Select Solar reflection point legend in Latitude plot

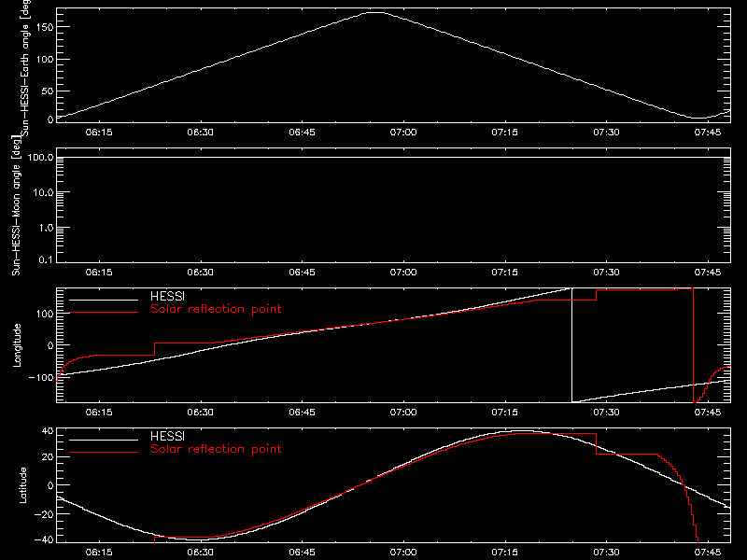click(x=216, y=449)
